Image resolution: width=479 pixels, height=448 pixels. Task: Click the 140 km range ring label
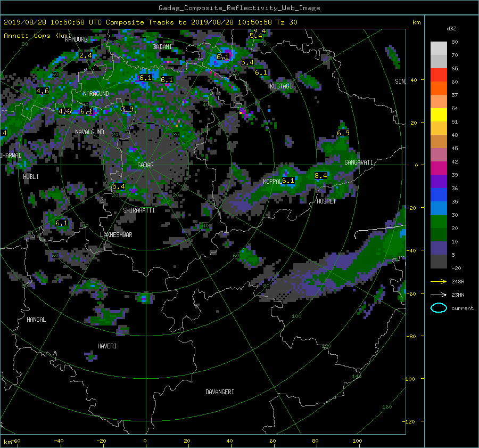pos(357,377)
